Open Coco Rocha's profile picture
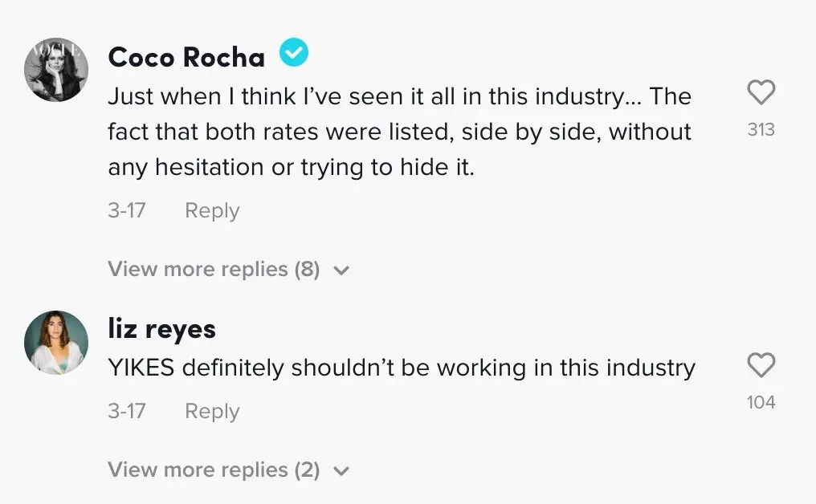Viewport: 816px width, 504px height. tap(56, 69)
